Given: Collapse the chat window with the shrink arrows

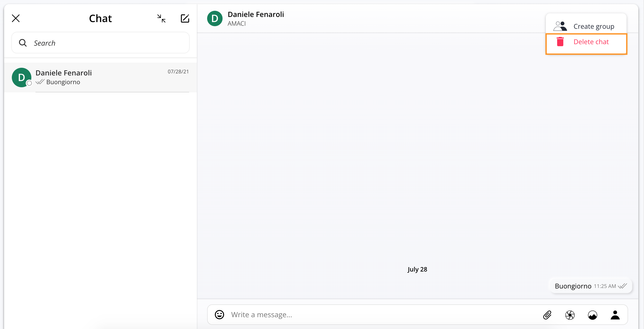Looking at the screenshot, I should tap(161, 18).
